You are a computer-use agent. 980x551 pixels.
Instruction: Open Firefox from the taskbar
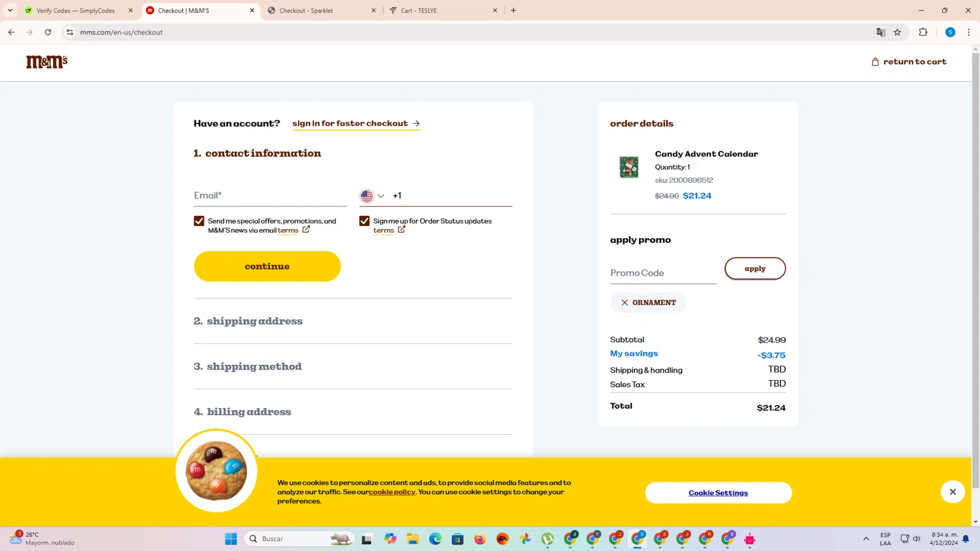(480, 539)
